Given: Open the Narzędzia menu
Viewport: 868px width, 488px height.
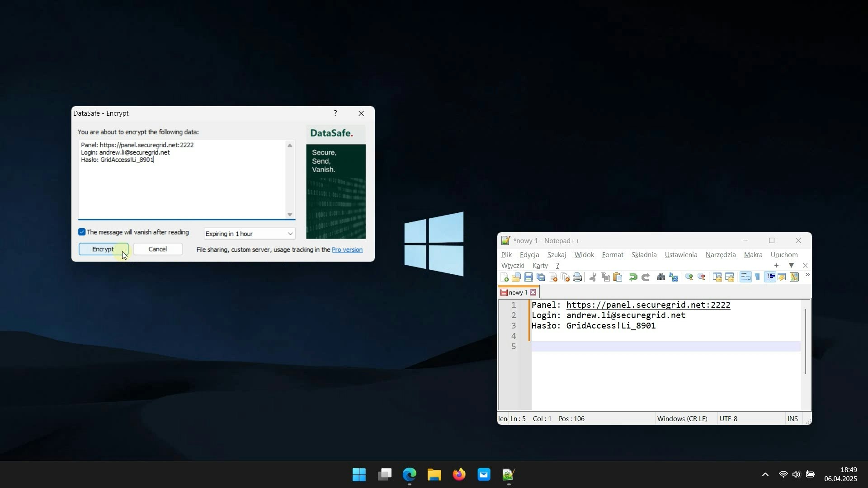Looking at the screenshot, I should tap(721, 255).
